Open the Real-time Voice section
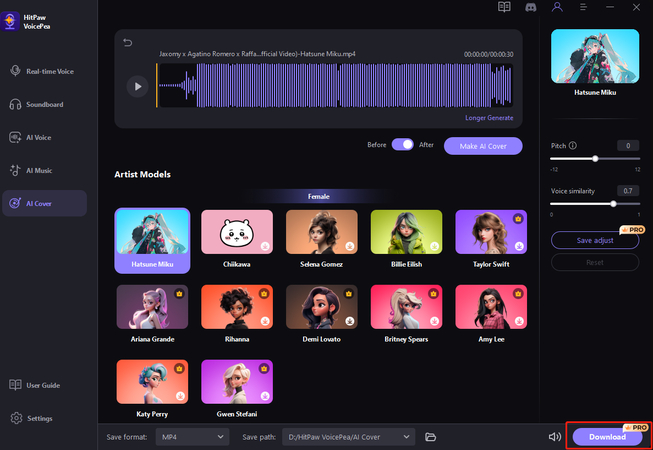653x450 pixels. (45, 71)
